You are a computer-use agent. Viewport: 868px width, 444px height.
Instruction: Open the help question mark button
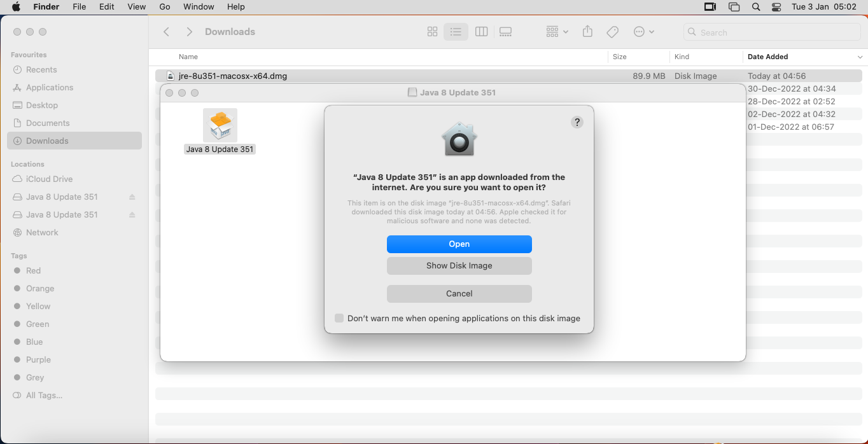[577, 122]
